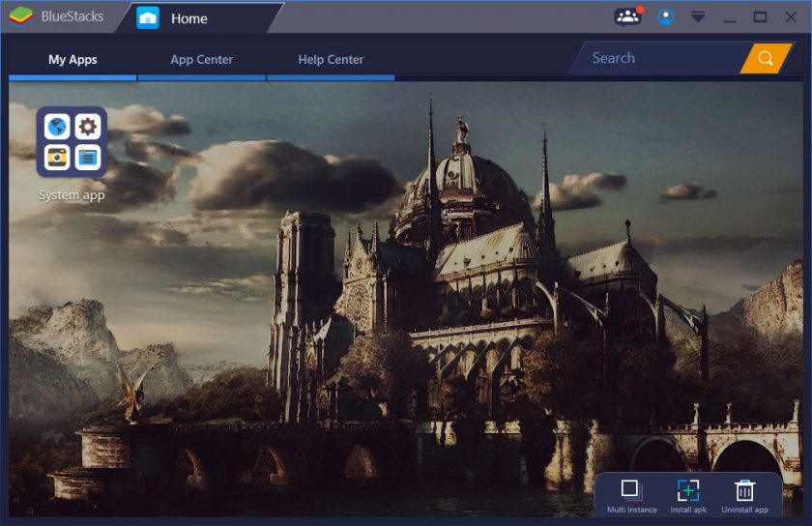Click the camera icon in System app folder

pyautogui.click(x=57, y=157)
